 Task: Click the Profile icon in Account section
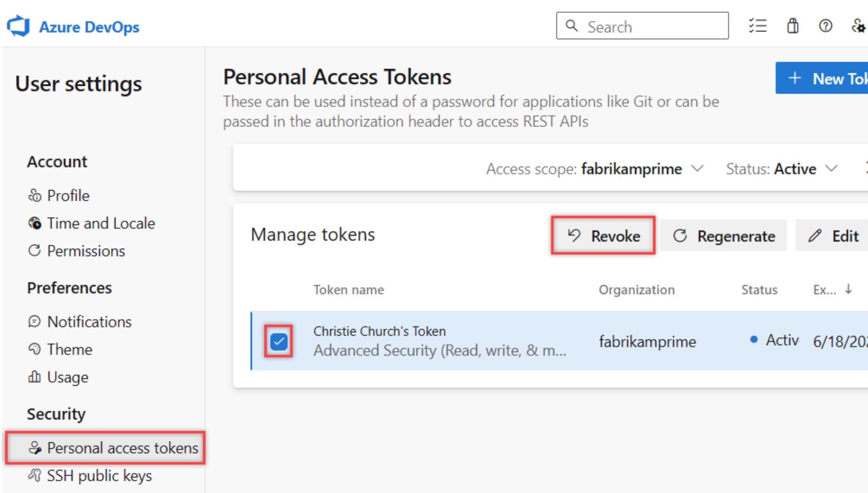click(x=35, y=195)
